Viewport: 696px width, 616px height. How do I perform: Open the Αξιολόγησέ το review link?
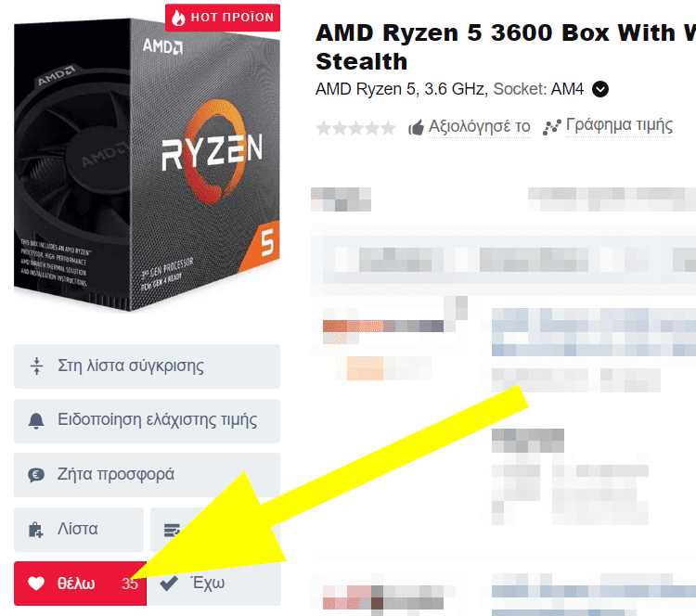[x=479, y=126]
